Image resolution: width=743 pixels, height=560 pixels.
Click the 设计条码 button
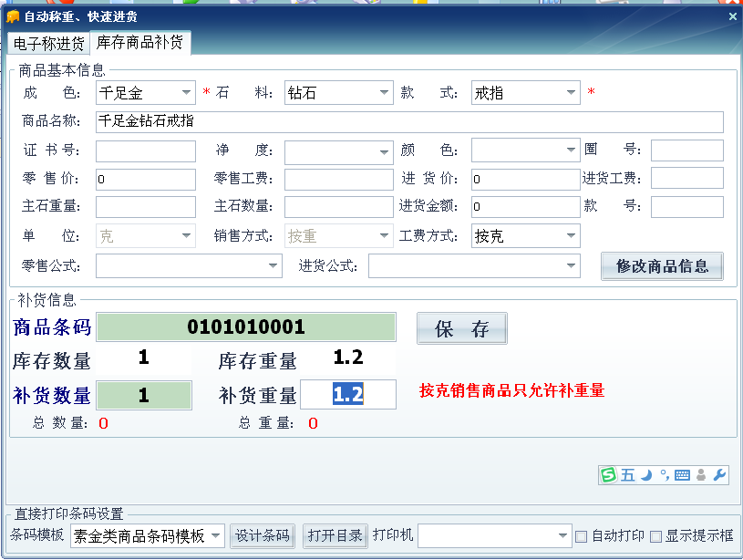click(x=263, y=535)
